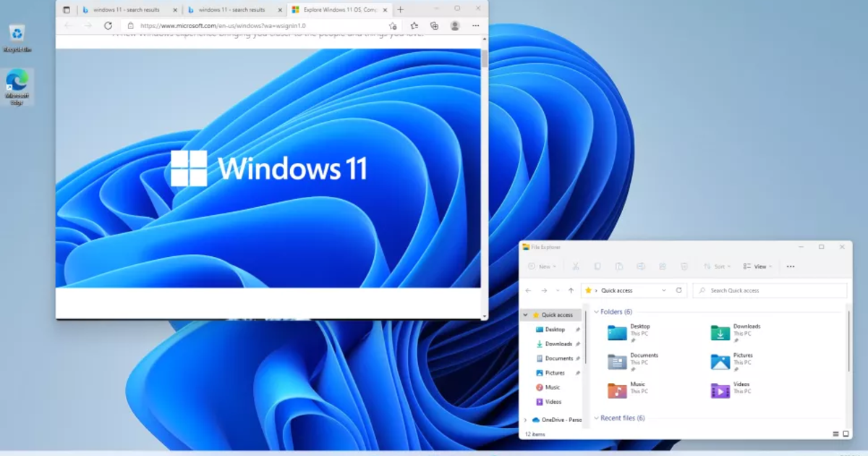Refresh Quick access in File Explorer

(x=678, y=290)
